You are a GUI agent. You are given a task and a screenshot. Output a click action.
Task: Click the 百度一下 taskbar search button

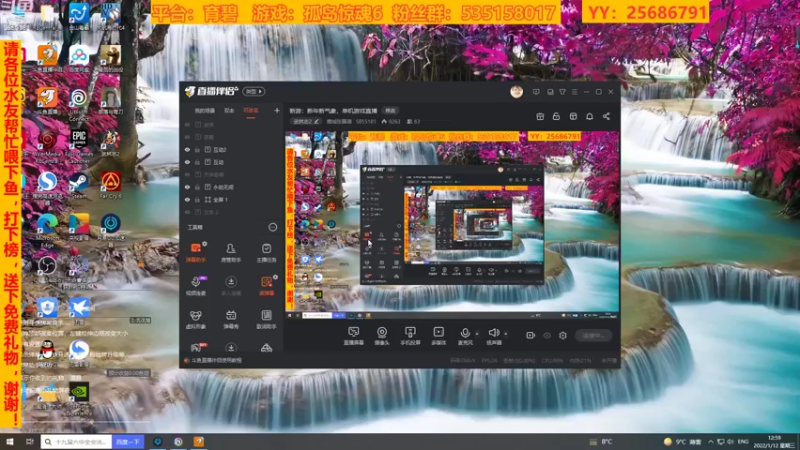128,442
